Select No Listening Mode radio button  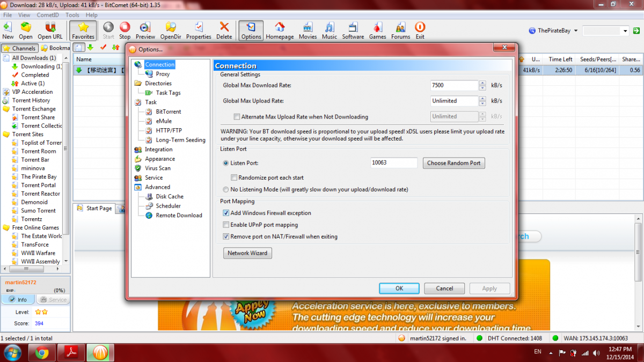(x=225, y=189)
